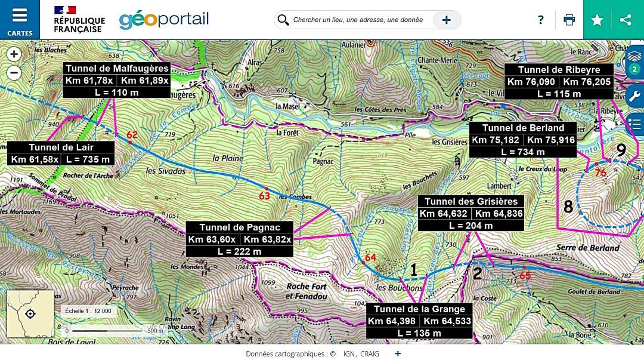
Task: Open the wrench map tools panel
Action: (x=635, y=96)
